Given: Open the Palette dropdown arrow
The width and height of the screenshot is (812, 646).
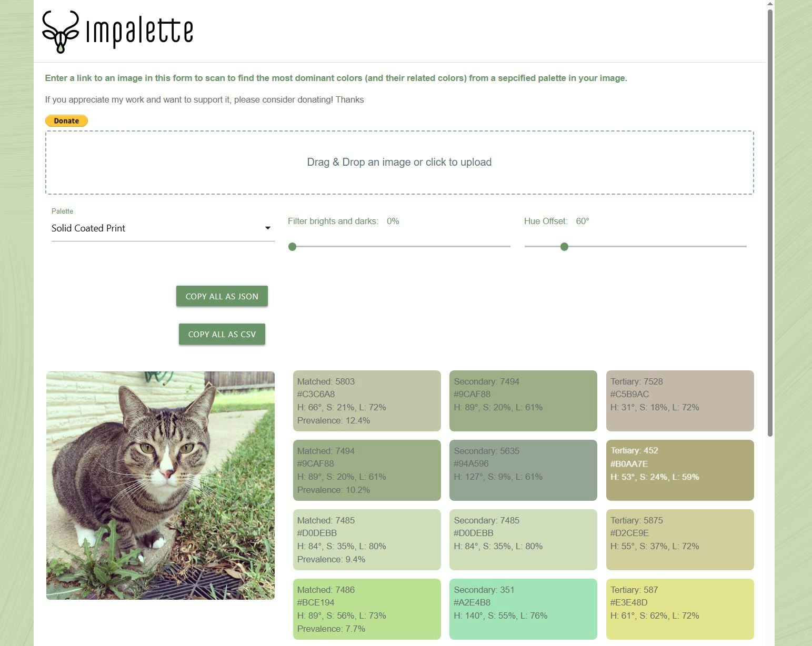Looking at the screenshot, I should 267,228.
